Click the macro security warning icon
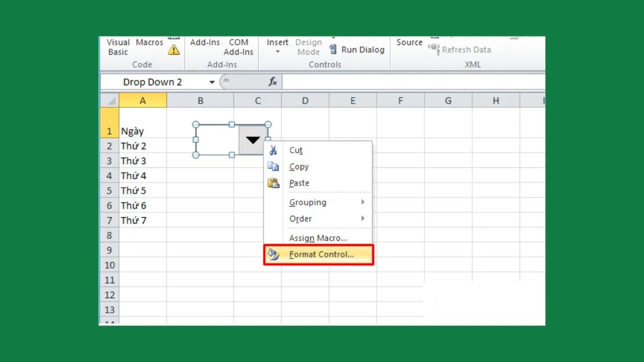 tap(173, 50)
